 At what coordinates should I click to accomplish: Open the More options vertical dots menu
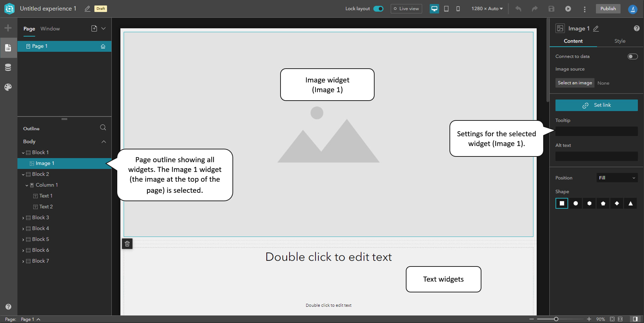(585, 9)
